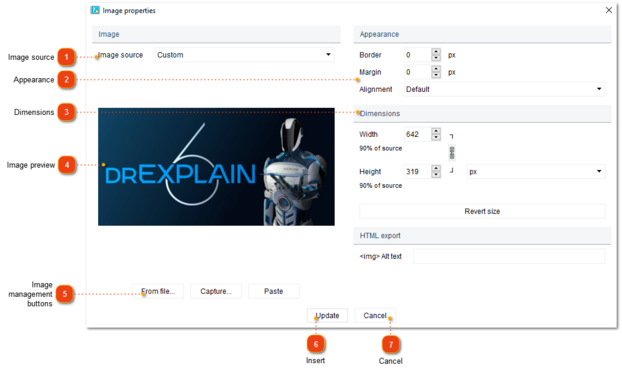Click the Capture... button
Image resolution: width=622 pixels, height=375 pixels.
(216, 291)
